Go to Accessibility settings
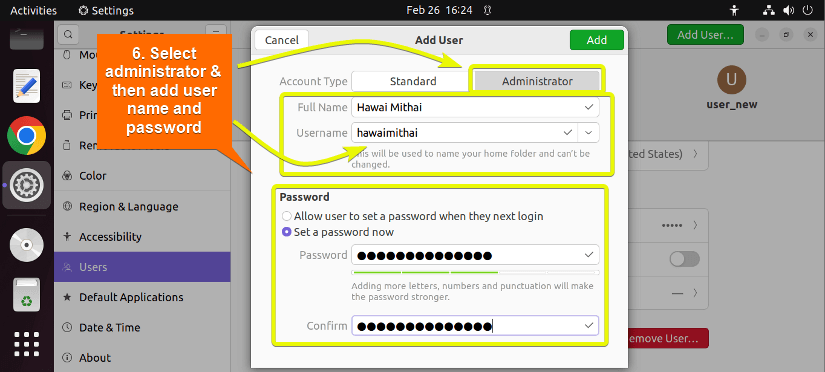Screen dimensions: 825x372 click(142, 237)
